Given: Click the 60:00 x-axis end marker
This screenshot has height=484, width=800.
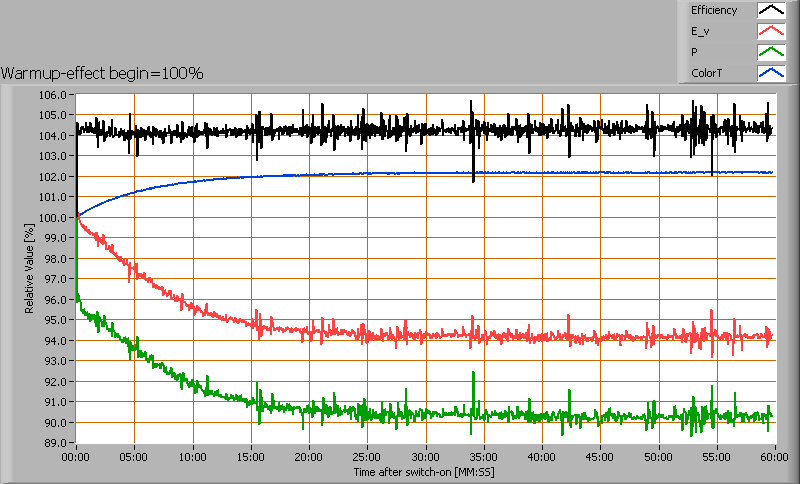Looking at the screenshot, I should [772, 457].
